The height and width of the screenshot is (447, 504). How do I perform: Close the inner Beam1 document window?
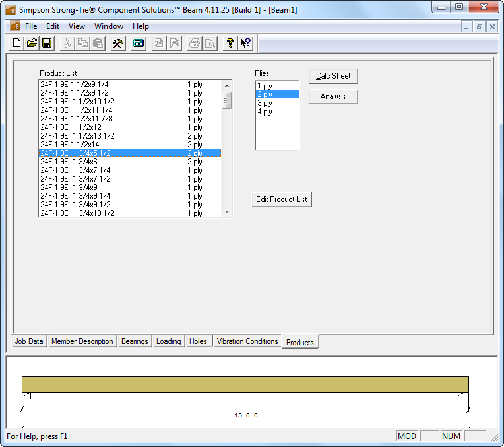point(492,26)
